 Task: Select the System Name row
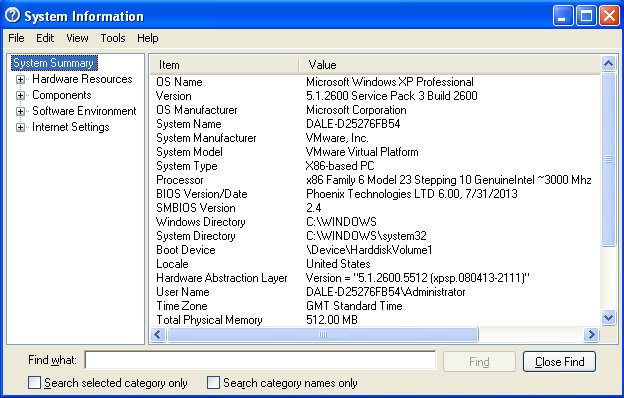tap(375, 124)
